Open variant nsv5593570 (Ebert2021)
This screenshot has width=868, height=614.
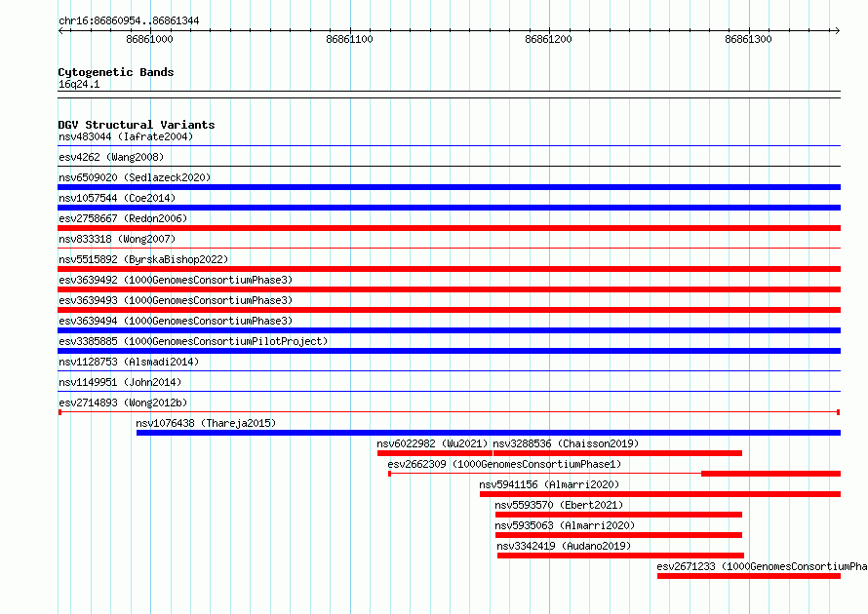[559, 505]
